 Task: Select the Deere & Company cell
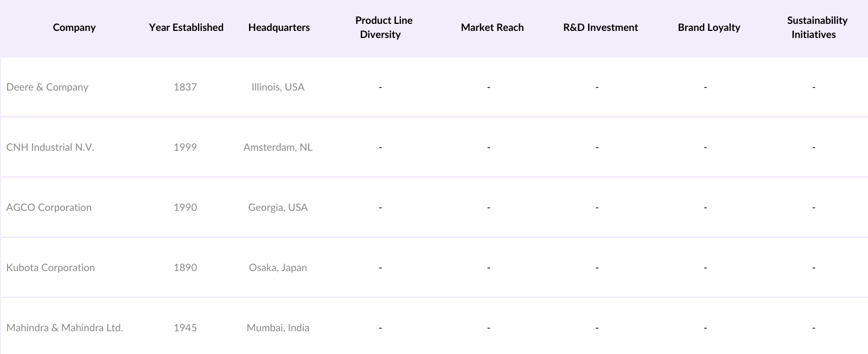pos(47,87)
